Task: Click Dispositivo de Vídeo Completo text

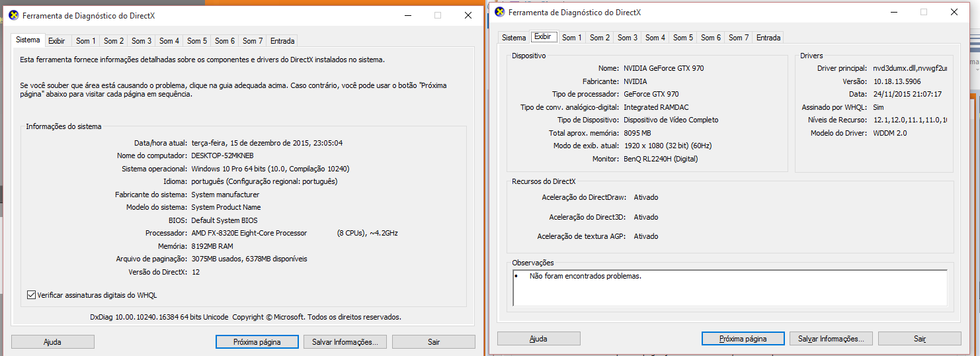Action: 671,120
